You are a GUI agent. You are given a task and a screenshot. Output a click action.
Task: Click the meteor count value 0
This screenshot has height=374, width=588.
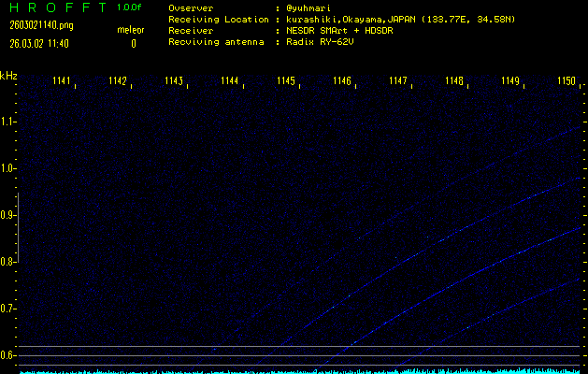(133, 43)
